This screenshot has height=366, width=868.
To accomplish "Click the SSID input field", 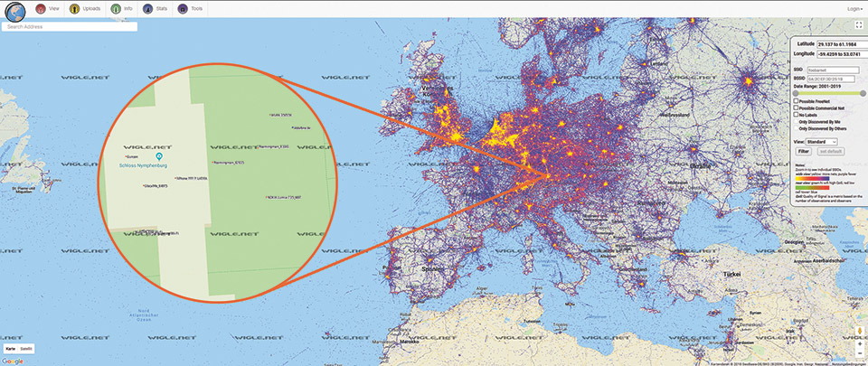I will (x=833, y=70).
